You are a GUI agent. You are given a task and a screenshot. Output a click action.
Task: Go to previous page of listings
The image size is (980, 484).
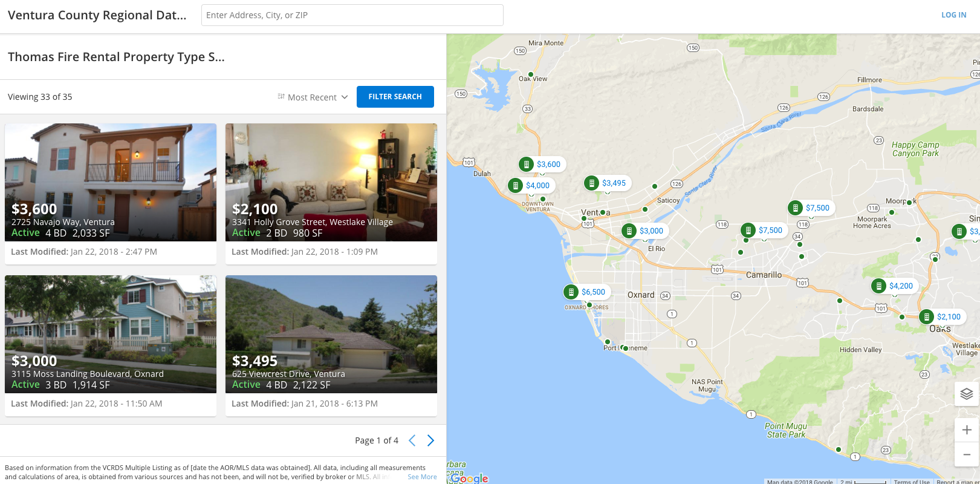pos(412,440)
